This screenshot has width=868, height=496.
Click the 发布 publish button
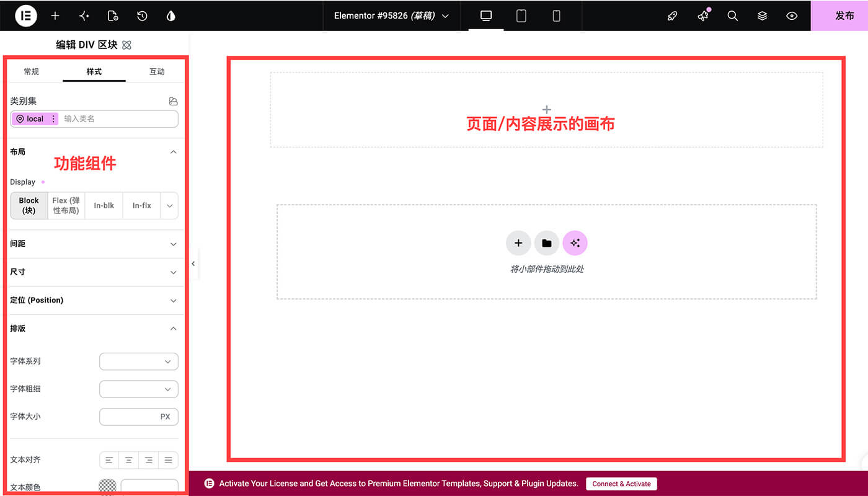(839, 15)
